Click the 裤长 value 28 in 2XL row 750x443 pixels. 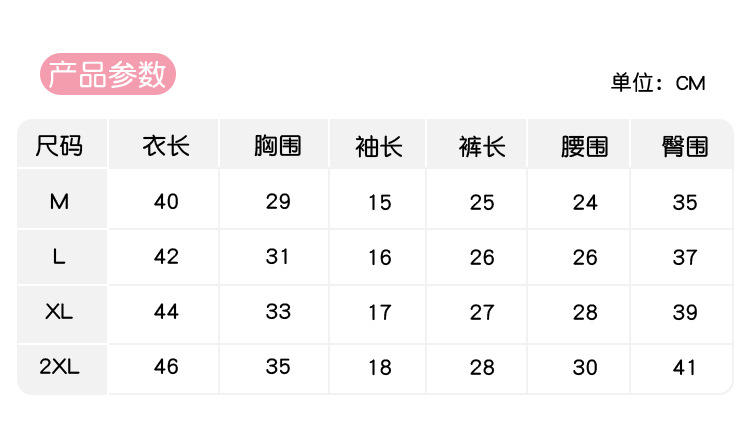[x=482, y=367]
